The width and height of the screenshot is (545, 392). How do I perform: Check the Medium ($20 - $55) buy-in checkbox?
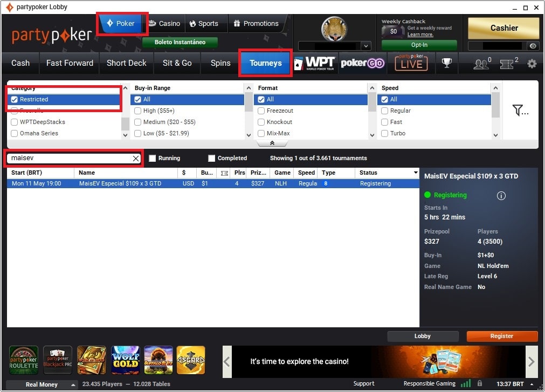point(137,122)
